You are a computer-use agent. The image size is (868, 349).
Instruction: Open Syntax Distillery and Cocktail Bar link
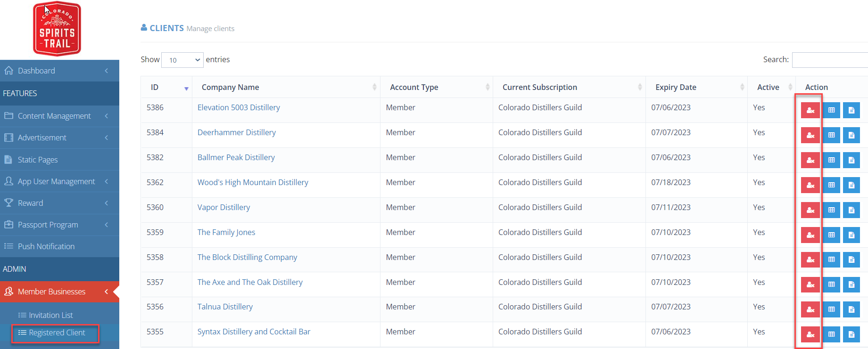254,332
